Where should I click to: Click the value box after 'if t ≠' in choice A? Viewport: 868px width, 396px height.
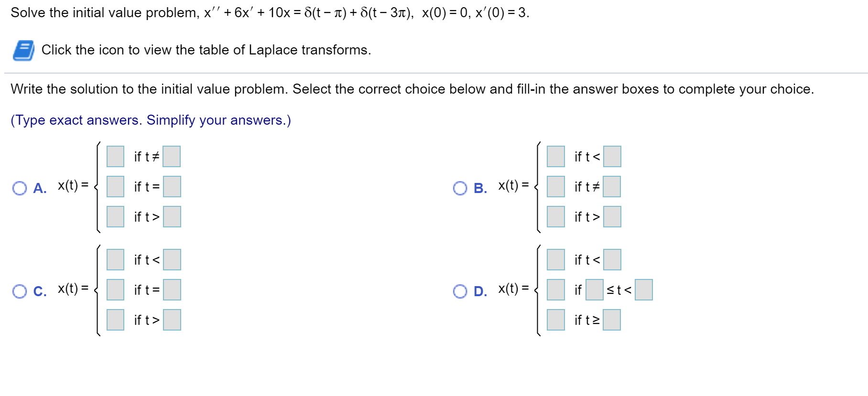[x=172, y=156]
